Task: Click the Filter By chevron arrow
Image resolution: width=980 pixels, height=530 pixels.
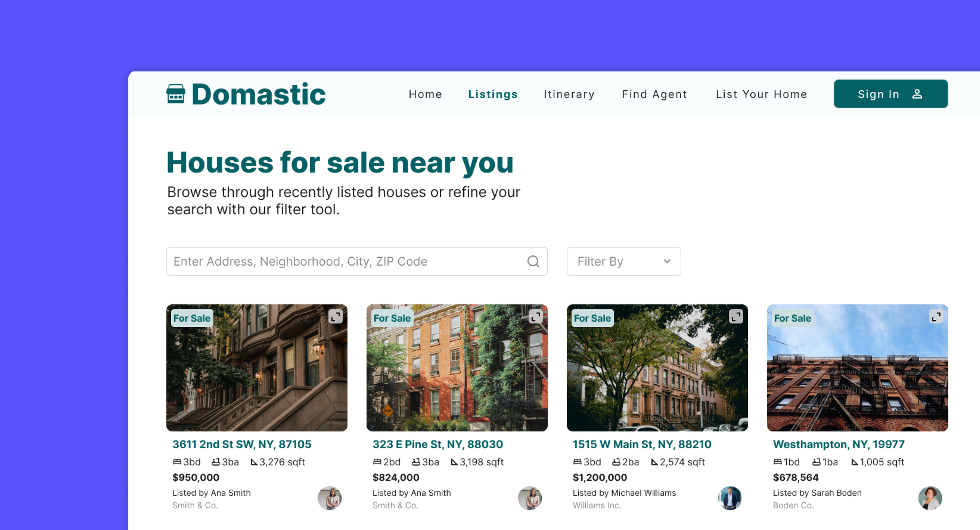Action: tap(667, 261)
